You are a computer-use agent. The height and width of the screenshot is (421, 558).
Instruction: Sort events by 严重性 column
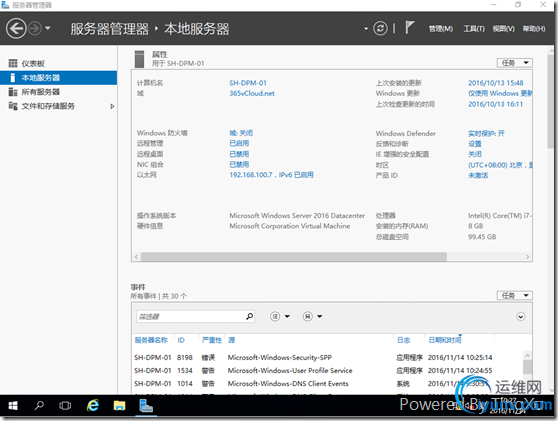(212, 340)
